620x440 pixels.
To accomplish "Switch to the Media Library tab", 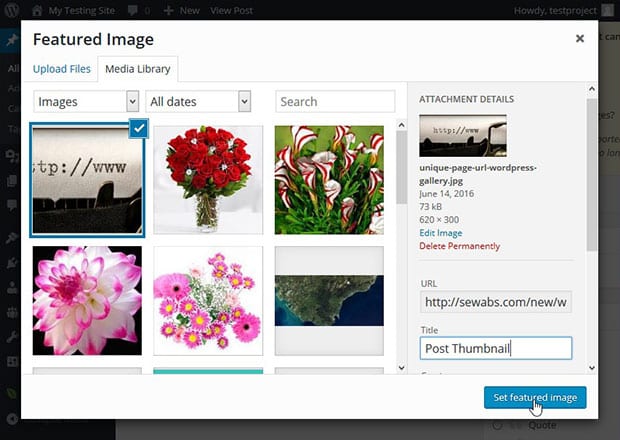I will [x=138, y=69].
